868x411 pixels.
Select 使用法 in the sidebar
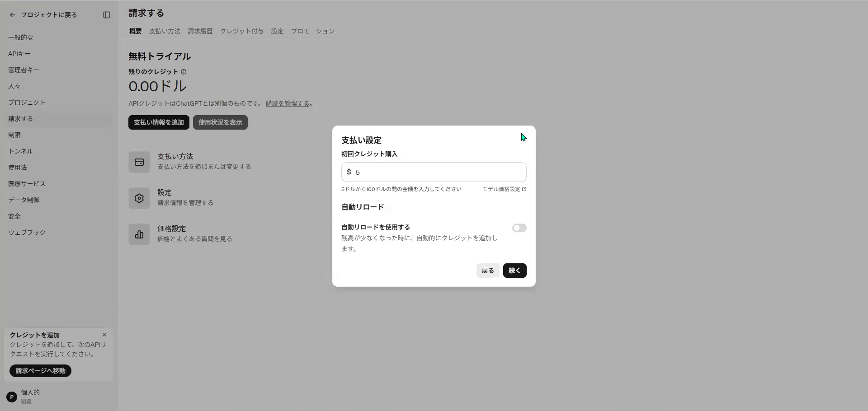tap(17, 168)
